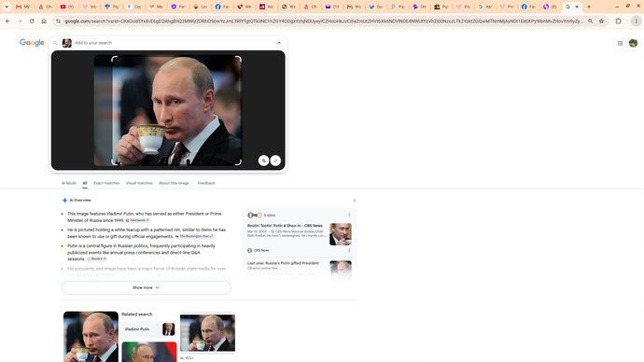The image size is (644, 362).
Task: Open Rootin' Tootin' CBS News article link
Action: click(x=285, y=226)
